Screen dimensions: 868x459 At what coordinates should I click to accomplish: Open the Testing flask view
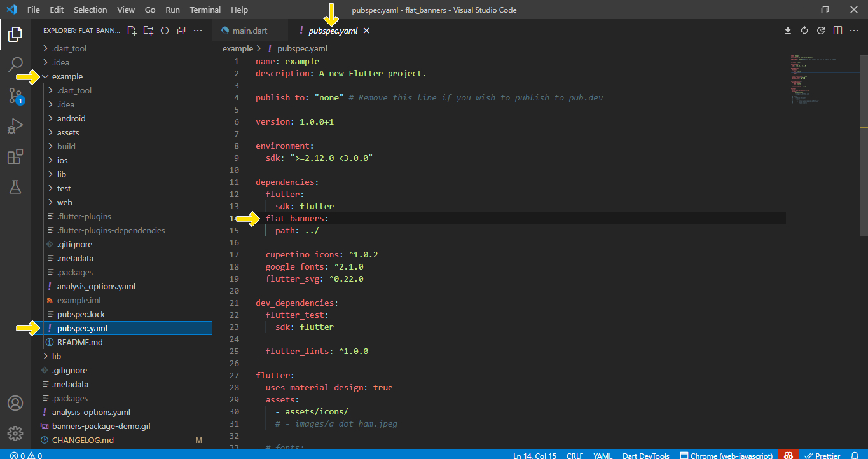(x=15, y=187)
